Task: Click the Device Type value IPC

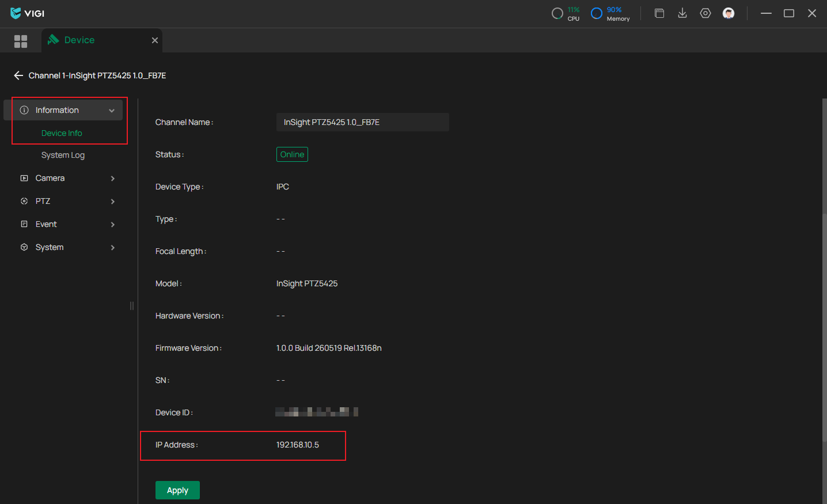Action: [283, 187]
